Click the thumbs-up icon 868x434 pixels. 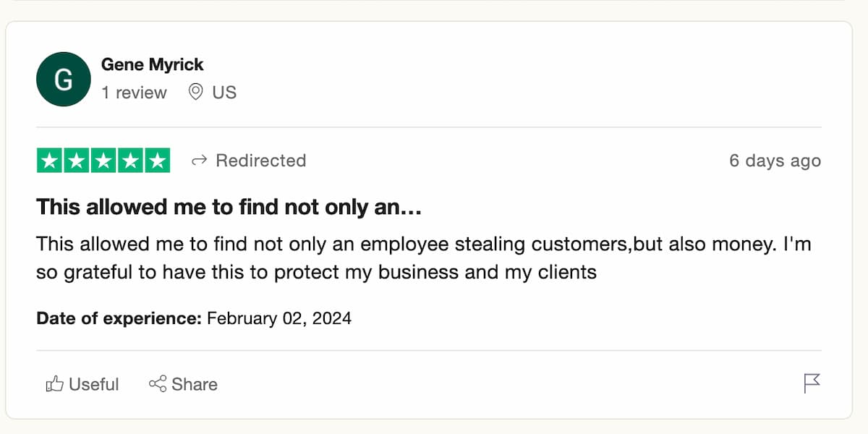pos(55,384)
